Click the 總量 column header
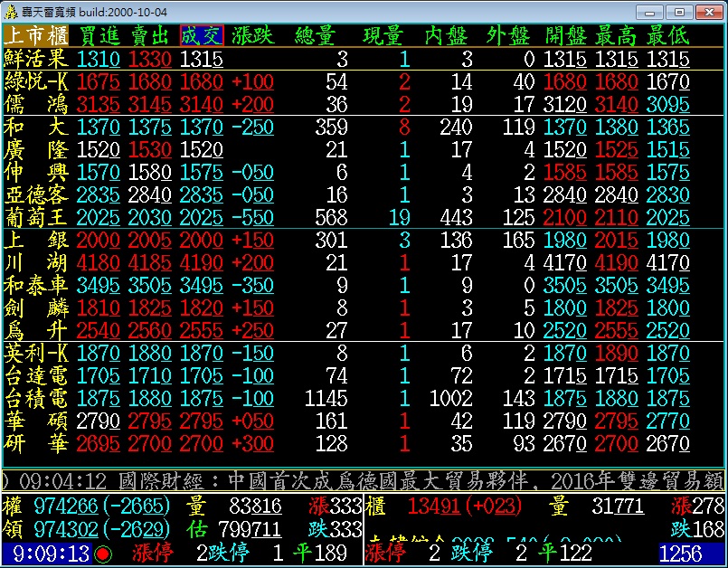This screenshot has width=728, height=568. [x=315, y=36]
